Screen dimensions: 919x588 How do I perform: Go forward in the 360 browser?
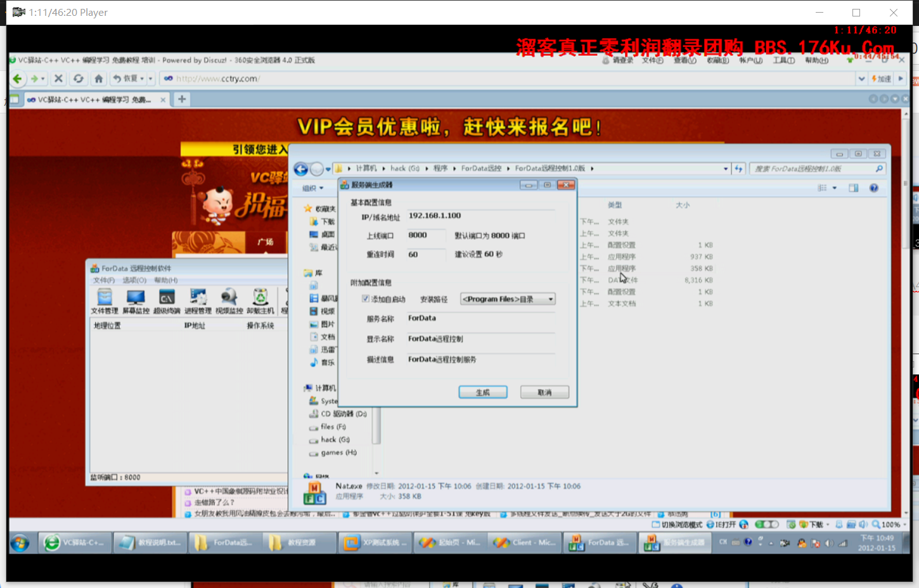(x=34, y=79)
